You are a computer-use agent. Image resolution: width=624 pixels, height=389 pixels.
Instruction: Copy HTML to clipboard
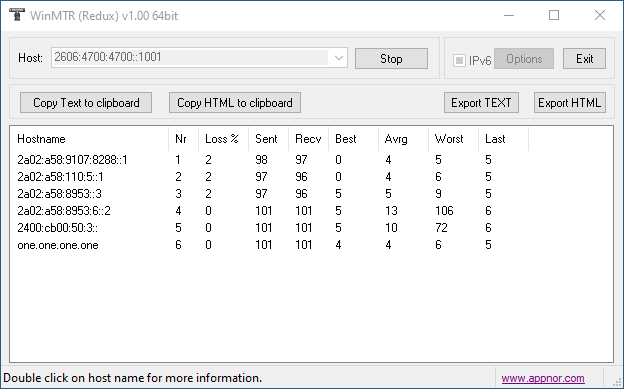pyautogui.click(x=235, y=103)
